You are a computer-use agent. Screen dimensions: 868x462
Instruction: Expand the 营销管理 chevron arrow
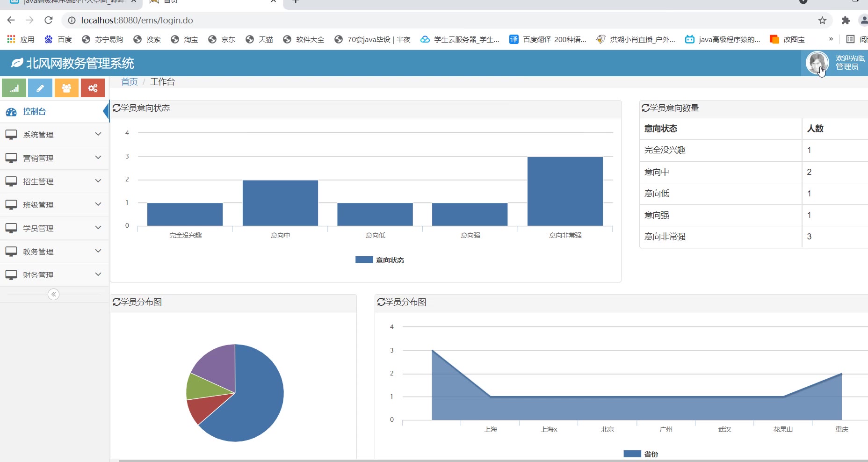point(98,158)
